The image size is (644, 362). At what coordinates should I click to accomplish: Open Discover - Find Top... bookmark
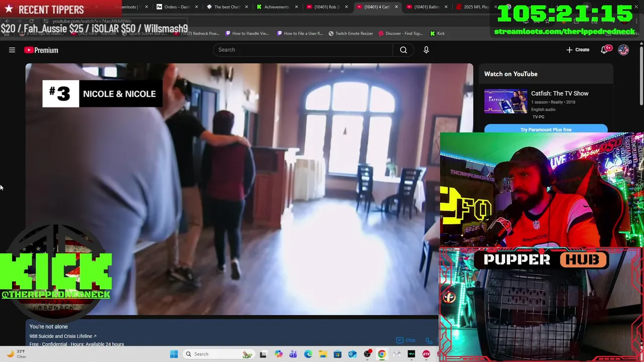[x=400, y=33]
